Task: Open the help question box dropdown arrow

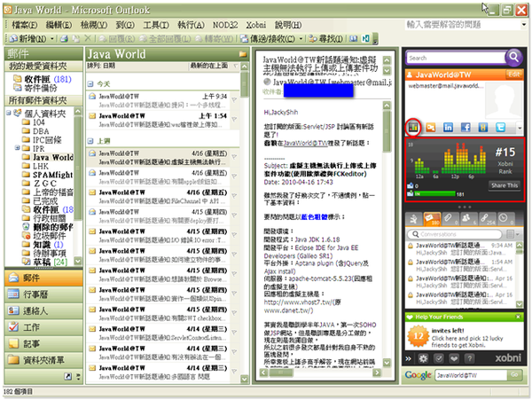Action: click(x=524, y=25)
